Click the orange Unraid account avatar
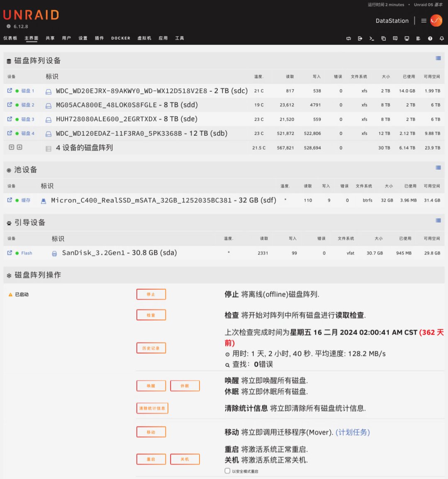448x479 pixels. (x=436, y=21)
